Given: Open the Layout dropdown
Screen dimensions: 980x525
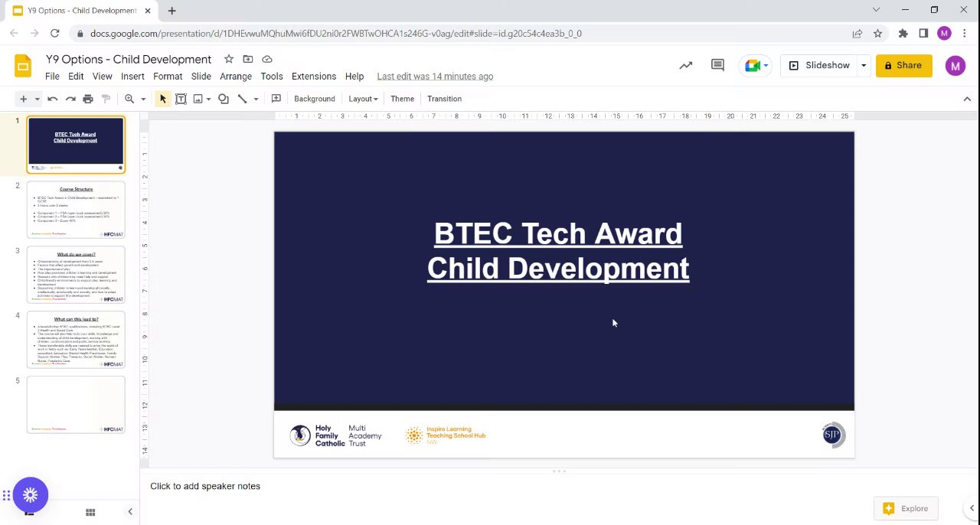Looking at the screenshot, I should tap(363, 99).
